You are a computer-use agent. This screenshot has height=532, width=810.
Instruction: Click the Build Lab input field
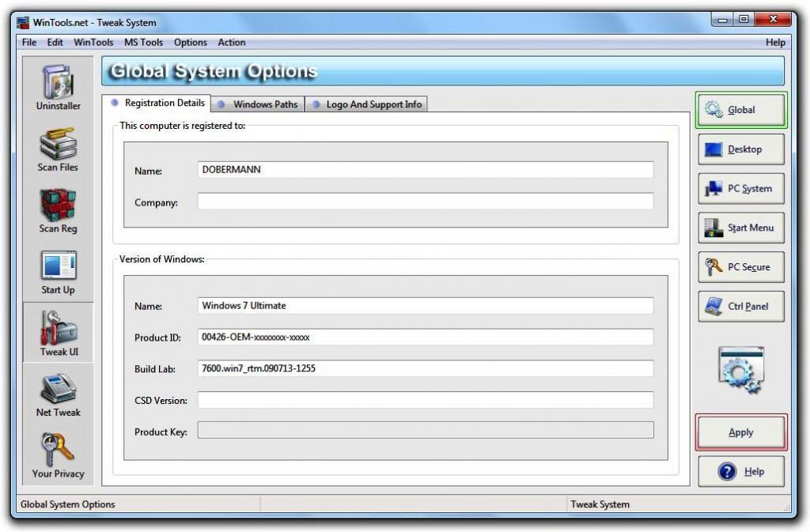pos(426,368)
